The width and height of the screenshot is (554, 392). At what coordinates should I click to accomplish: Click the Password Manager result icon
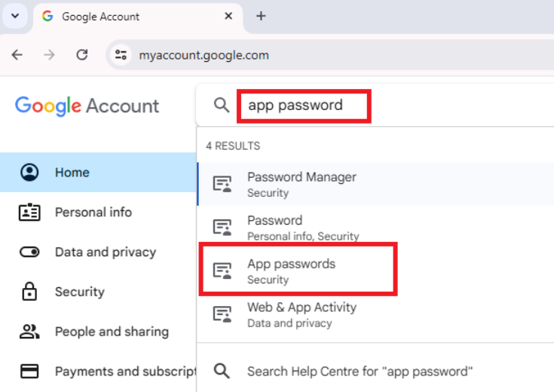tap(222, 184)
